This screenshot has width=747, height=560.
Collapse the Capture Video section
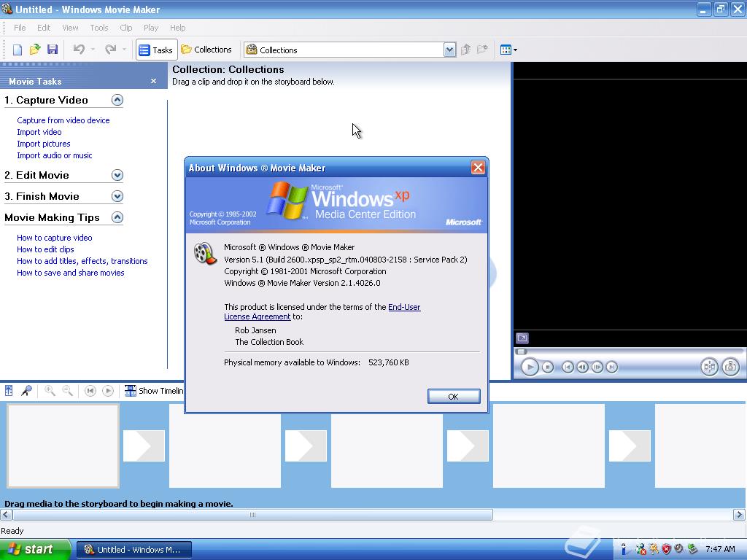click(x=117, y=100)
